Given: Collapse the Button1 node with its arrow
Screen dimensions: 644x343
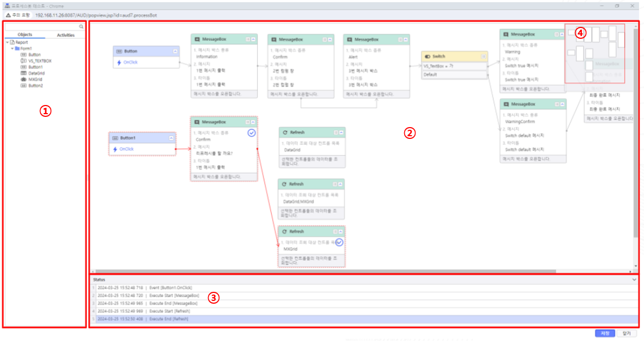Looking at the screenshot, I should tap(171, 138).
